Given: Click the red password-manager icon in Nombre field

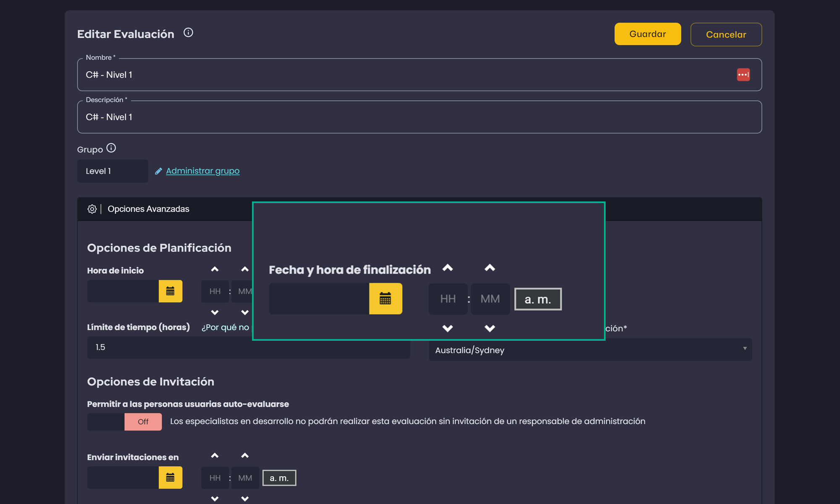Looking at the screenshot, I should (x=743, y=75).
